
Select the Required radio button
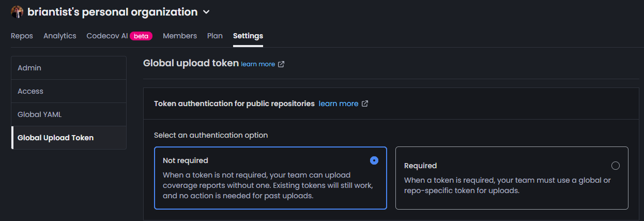tap(615, 166)
